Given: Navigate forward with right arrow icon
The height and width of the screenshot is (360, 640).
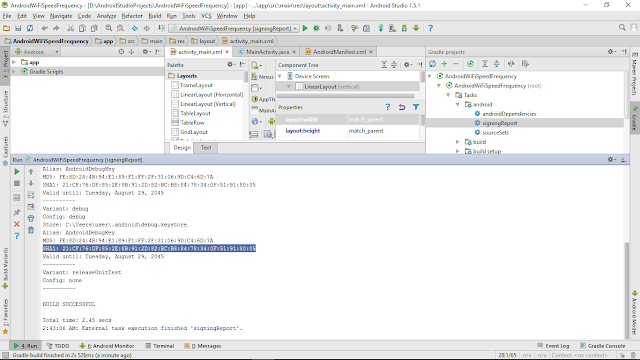Looking at the screenshot, I should tap(147, 28).
